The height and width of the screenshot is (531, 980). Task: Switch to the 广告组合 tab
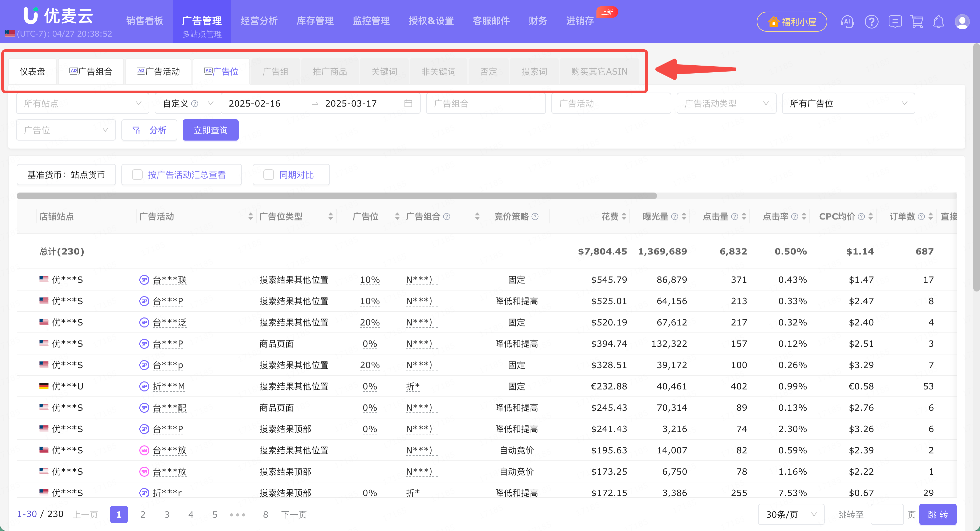coord(91,72)
